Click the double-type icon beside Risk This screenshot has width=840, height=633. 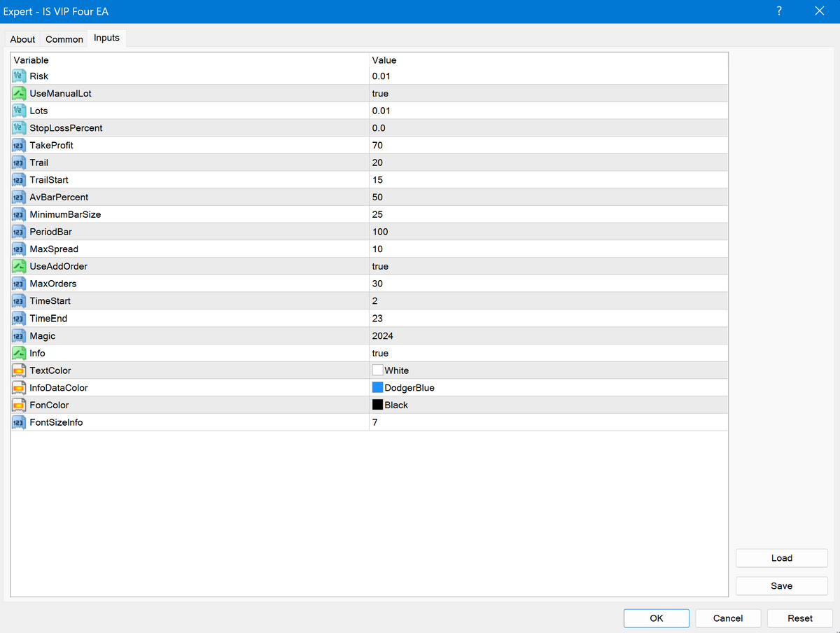coord(19,76)
